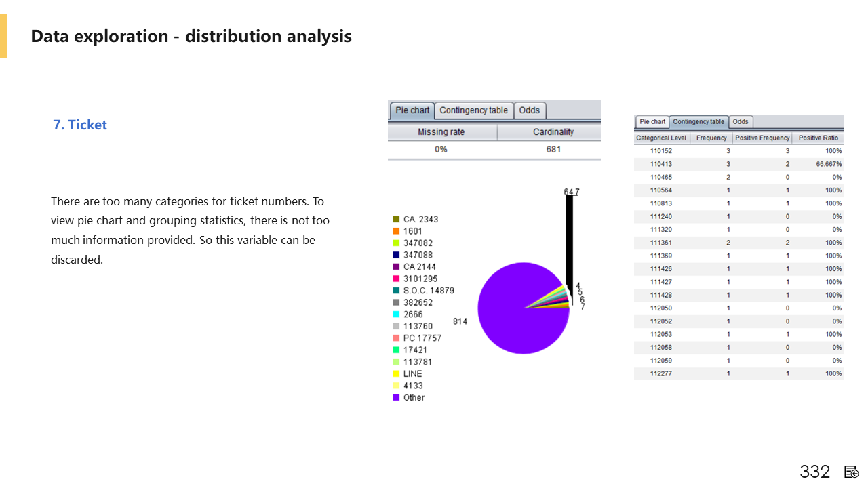The width and height of the screenshot is (868, 488).
Task: Sort by Positive Ratio column header
Action: pos(818,138)
